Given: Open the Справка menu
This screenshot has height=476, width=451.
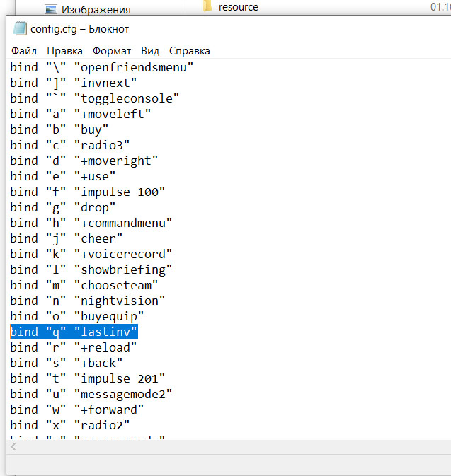Looking at the screenshot, I should coord(189,51).
